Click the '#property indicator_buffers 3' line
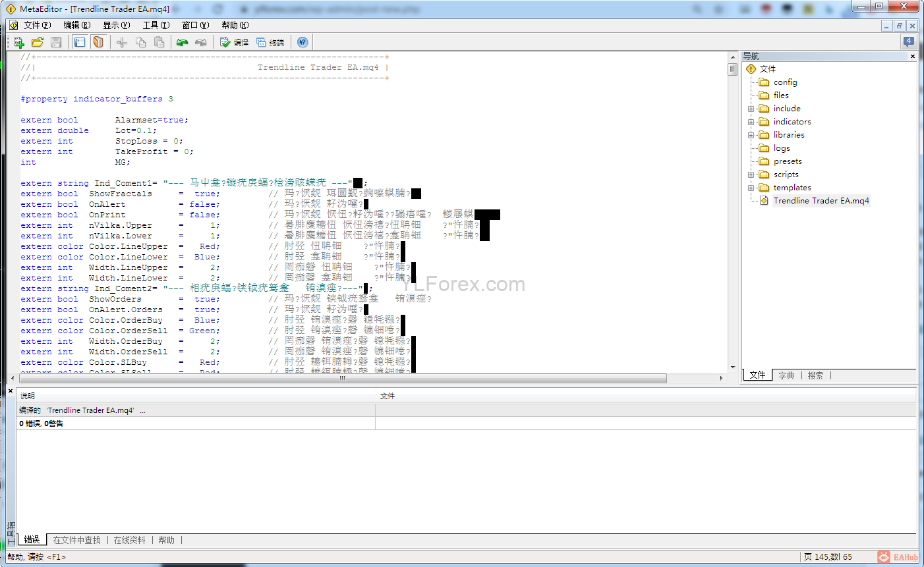 pyautogui.click(x=97, y=99)
